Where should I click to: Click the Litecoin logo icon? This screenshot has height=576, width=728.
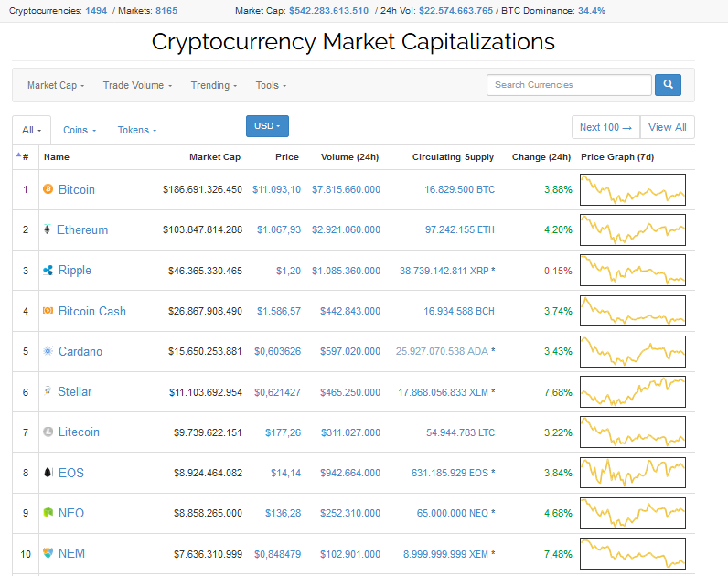pos(48,432)
